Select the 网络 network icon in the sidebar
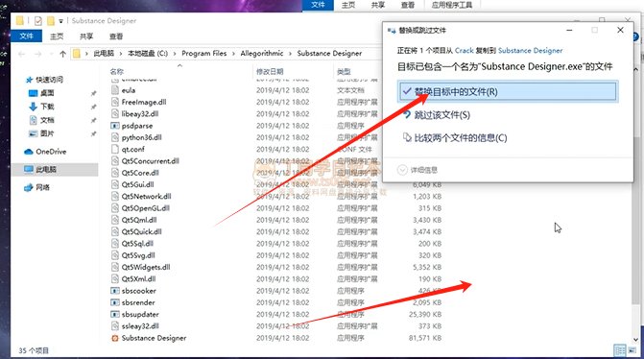The height and width of the screenshot is (359, 644). (x=29, y=188)
